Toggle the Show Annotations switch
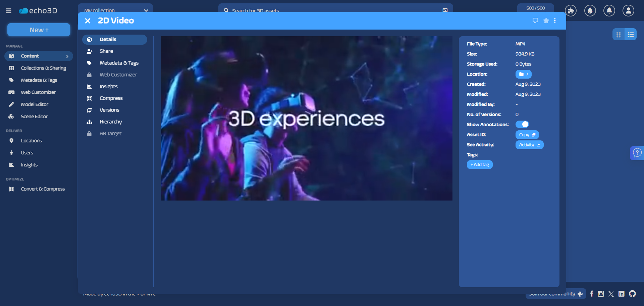Image resolution: width=644 pixels, height=306 pixels. (x=522, y=124)
